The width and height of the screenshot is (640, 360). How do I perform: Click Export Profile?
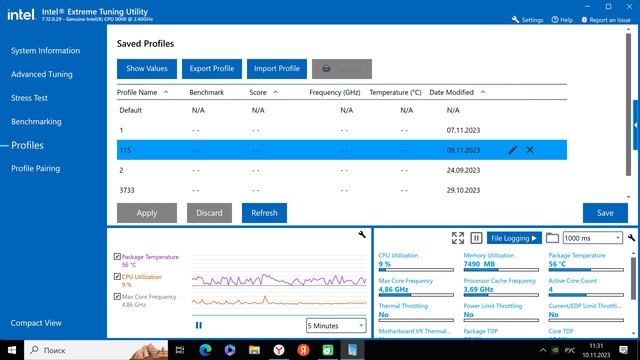pos(212,69)
